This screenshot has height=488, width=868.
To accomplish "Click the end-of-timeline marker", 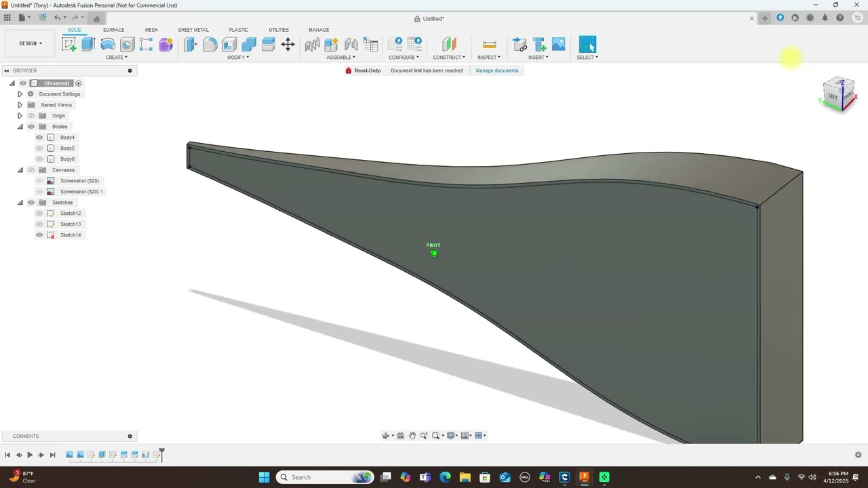I will 161,454.
